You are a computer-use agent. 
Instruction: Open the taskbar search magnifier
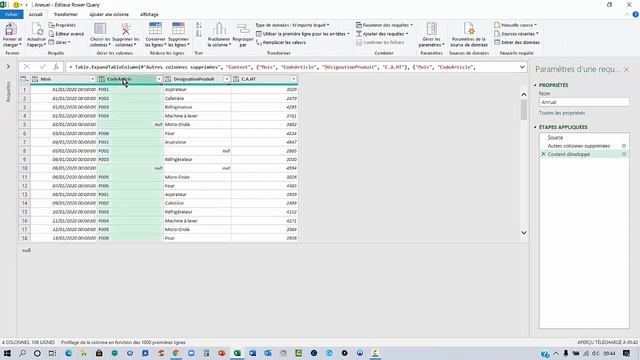(x=22, y=353)
